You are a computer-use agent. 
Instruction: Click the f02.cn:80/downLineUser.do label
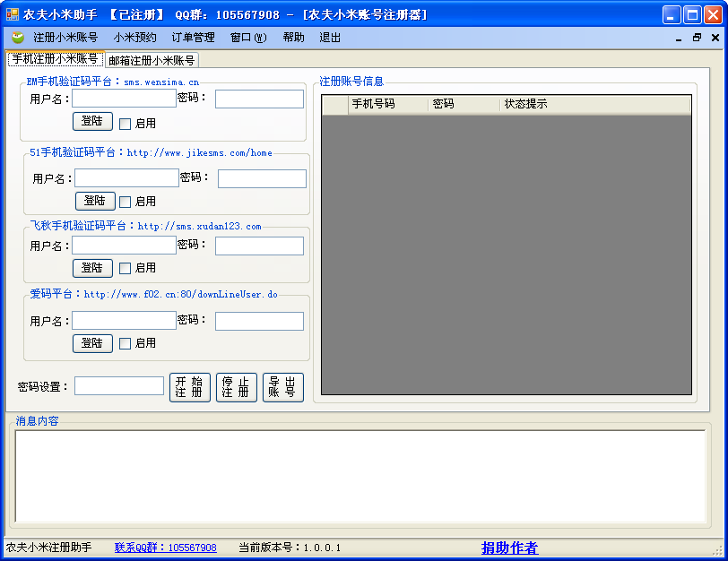pos(211,294)
